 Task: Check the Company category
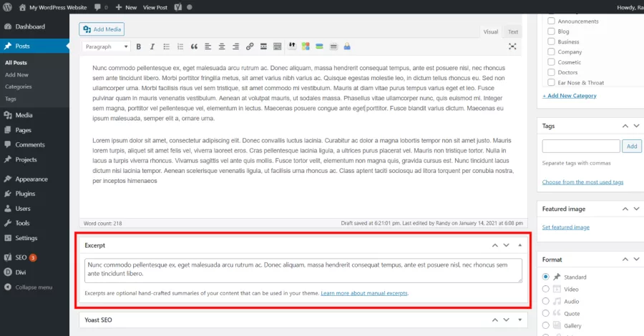point(551,51)
